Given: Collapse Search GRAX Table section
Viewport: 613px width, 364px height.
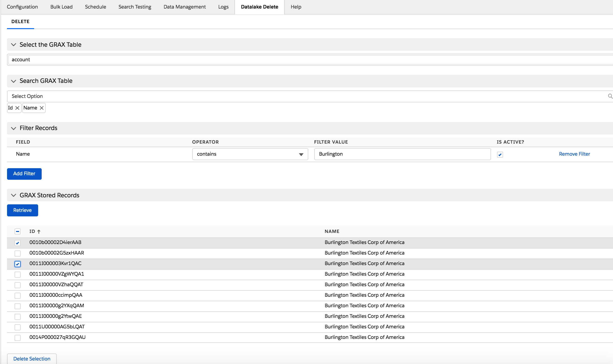Looking at the screenshot, I should point(14,81).
